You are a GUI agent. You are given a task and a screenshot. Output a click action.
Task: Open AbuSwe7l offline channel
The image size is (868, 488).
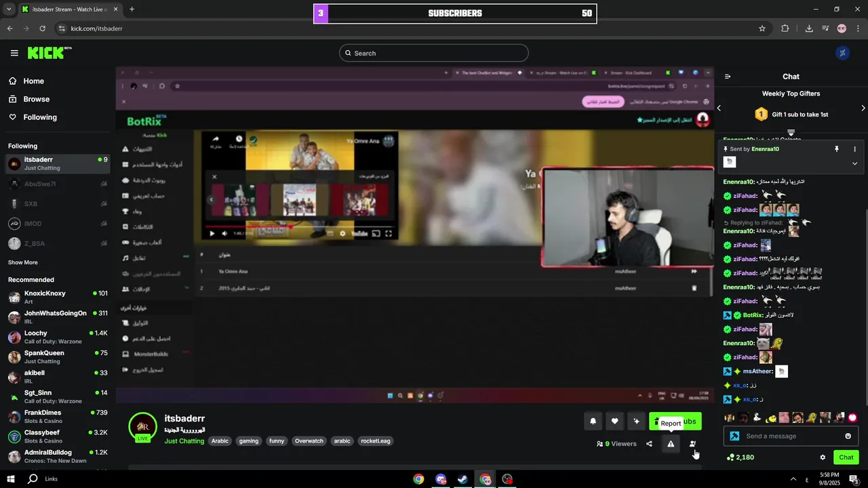58,184
